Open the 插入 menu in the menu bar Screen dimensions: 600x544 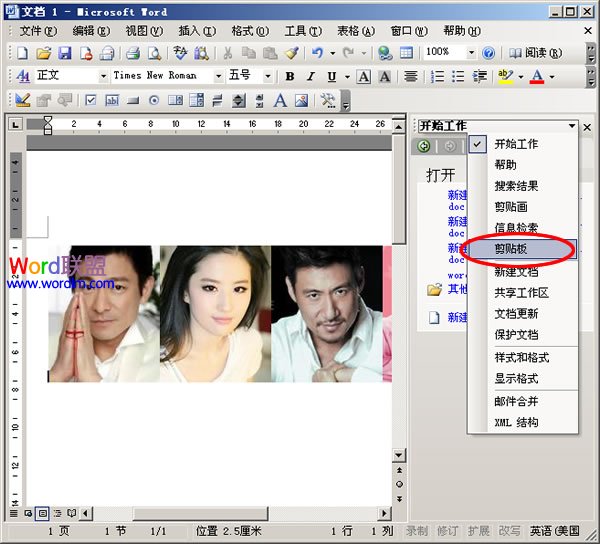pyautogui.click(x=196, y=31)
